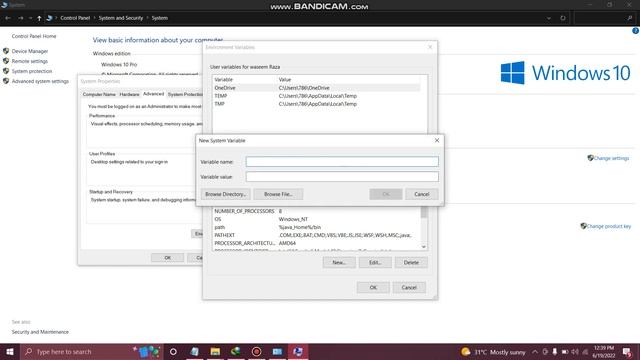Select Advanced tab in System Properties
640x360 pixels.
point(153,94)
